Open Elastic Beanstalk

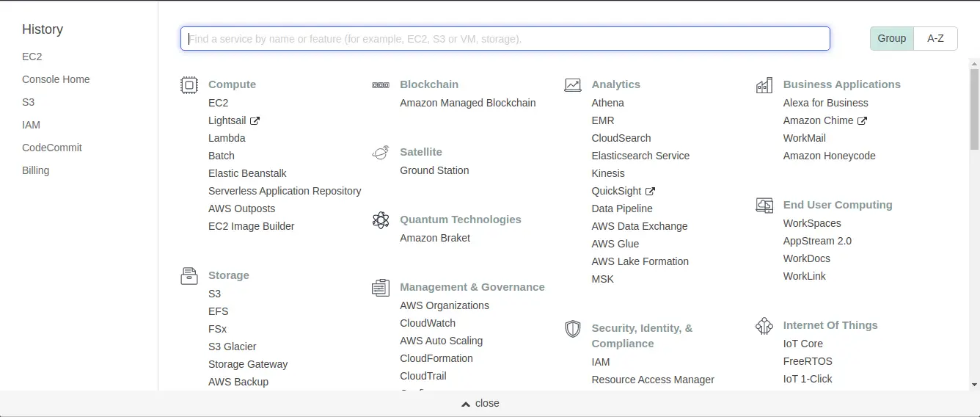tap(247, 173)
